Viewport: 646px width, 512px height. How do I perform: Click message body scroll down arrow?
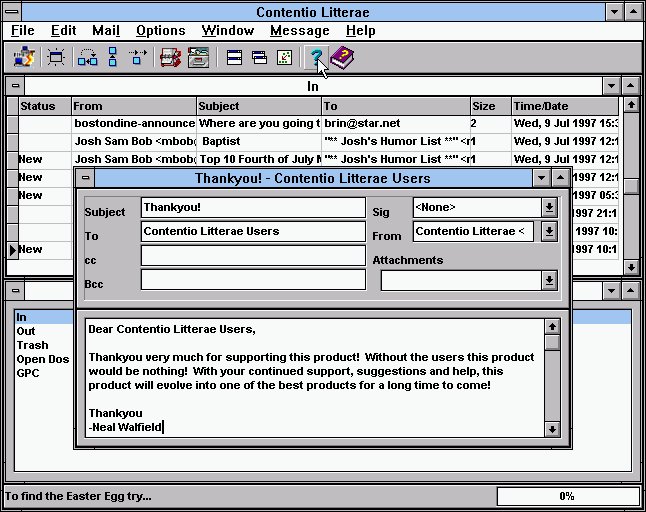pos(552,429)
